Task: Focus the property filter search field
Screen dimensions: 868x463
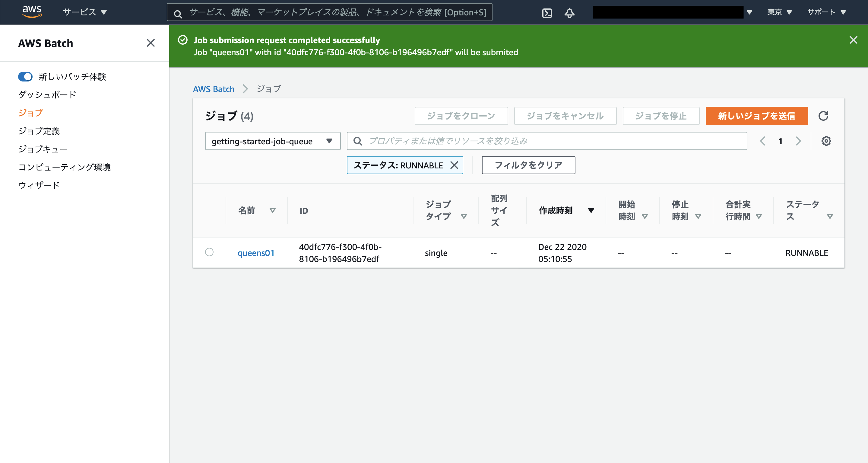Action: click(547, 141)
